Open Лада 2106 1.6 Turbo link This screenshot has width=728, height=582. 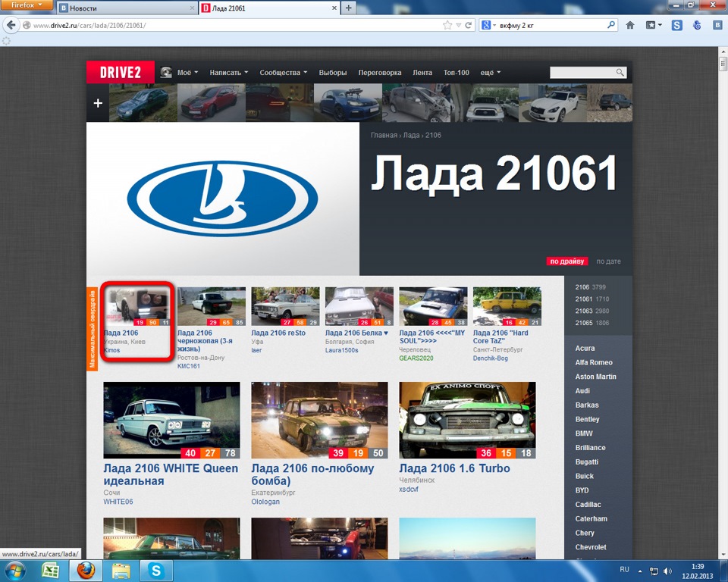(x=454, y=468)
